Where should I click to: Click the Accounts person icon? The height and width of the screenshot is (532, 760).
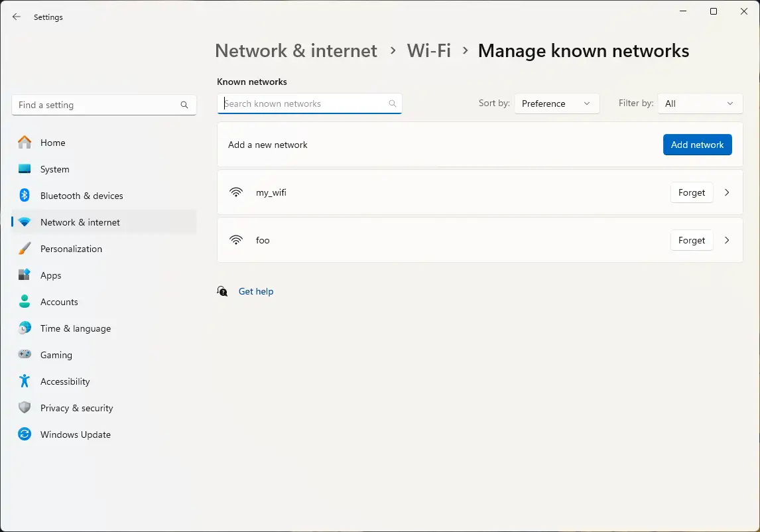pyautogui.click(x=25, y=301)
